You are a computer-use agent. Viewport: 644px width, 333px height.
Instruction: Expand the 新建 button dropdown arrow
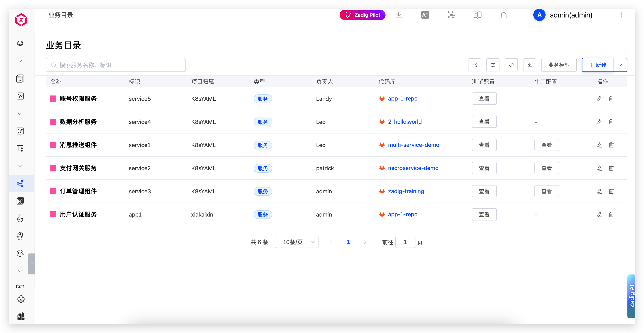click(620, 65)
